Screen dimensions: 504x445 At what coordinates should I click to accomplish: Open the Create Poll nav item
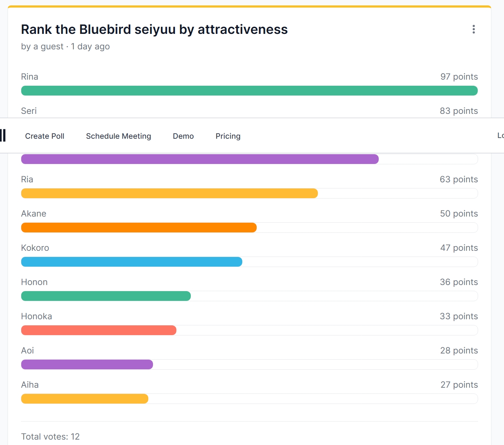click(45, 136)
